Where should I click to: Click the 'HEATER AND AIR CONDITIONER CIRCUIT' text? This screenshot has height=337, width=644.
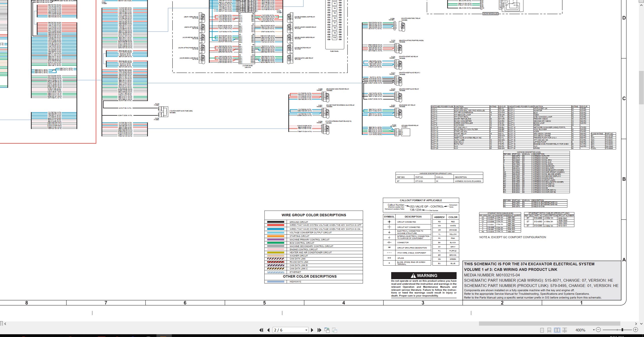[x=310, y=252]
